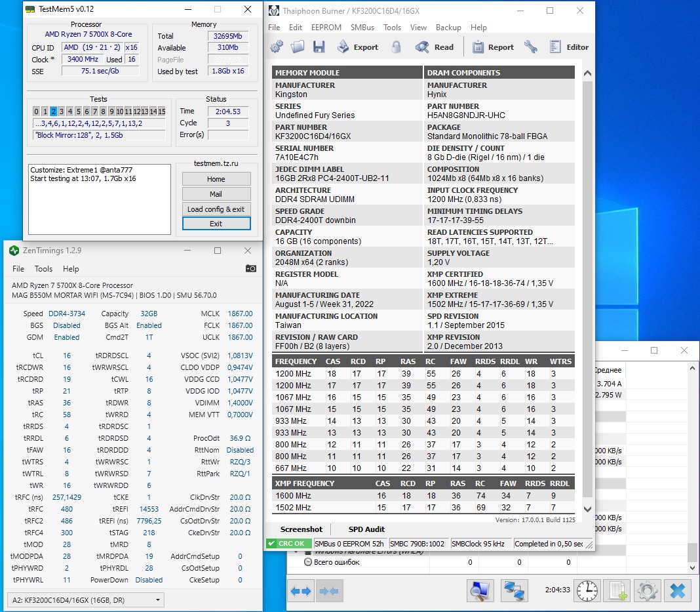Click TestMem5 Mail button
This screenshot has height=612, width=700.
point(216,194)
